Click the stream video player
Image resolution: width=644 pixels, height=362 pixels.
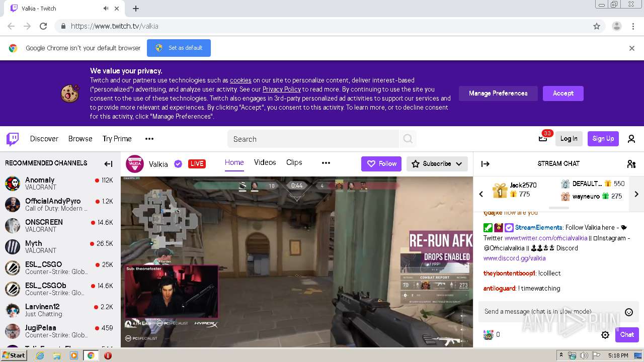tap(297, 261)
